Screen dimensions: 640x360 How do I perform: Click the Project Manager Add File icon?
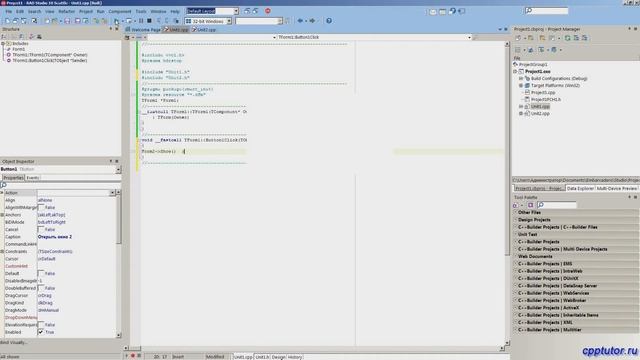pyautogui.click(x=530, y=38)
